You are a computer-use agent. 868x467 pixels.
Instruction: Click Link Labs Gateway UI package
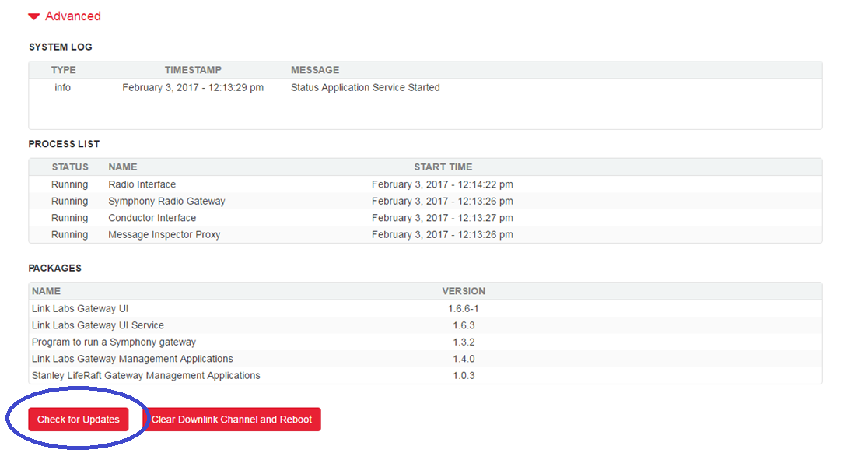click(x=80, y=308)
